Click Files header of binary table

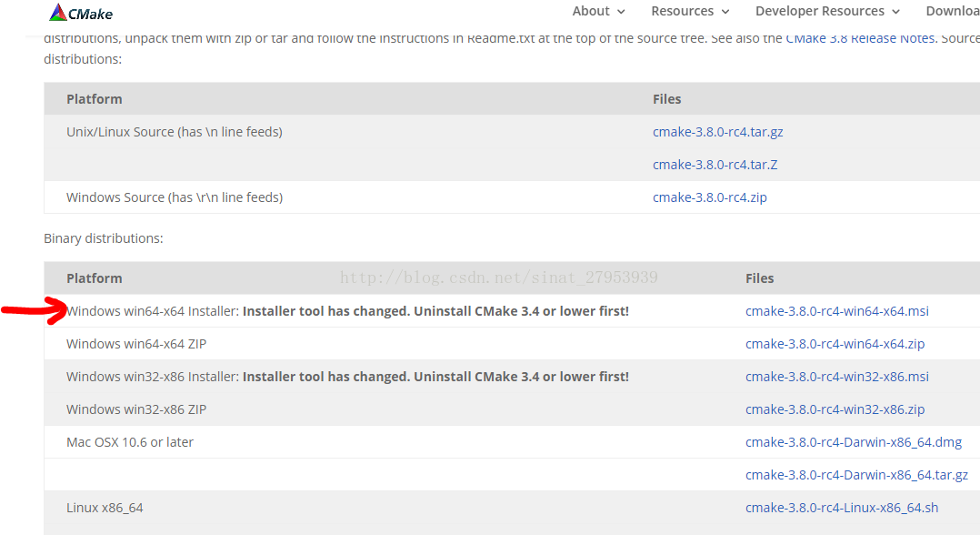(759, 278)
